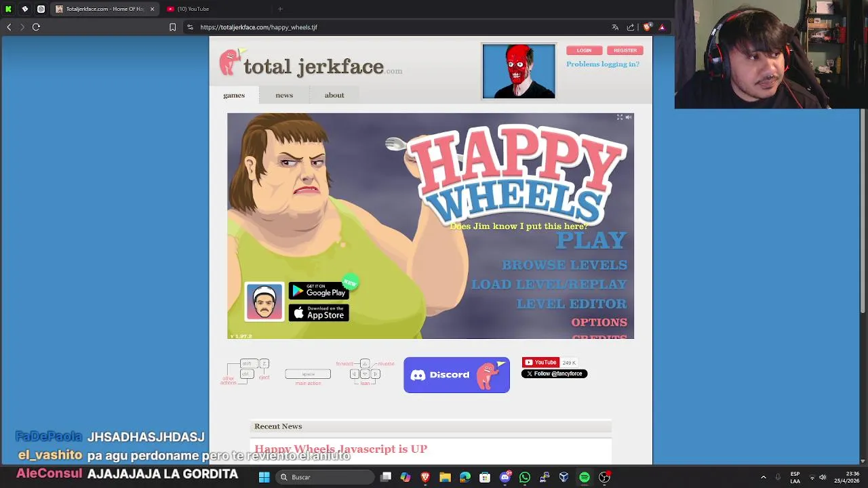Follow @fancyforce on X
868x488 pixels.
click(x=554, y=373)
